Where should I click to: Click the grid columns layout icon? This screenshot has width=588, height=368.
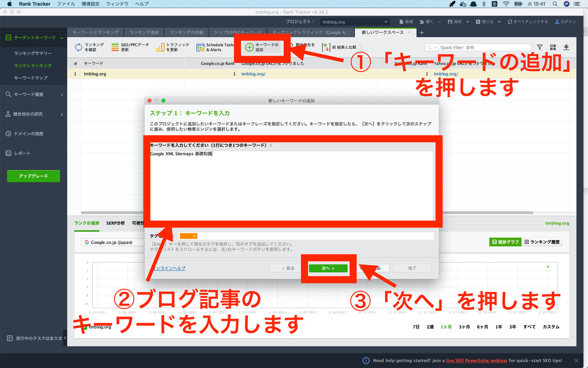tap(553, 47)
